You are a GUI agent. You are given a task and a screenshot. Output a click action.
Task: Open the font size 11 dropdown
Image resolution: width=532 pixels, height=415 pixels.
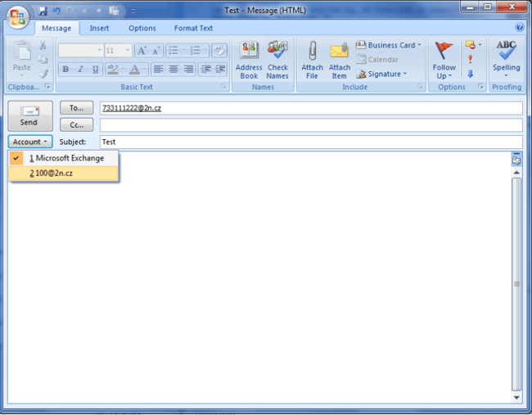tap(128, 51)
